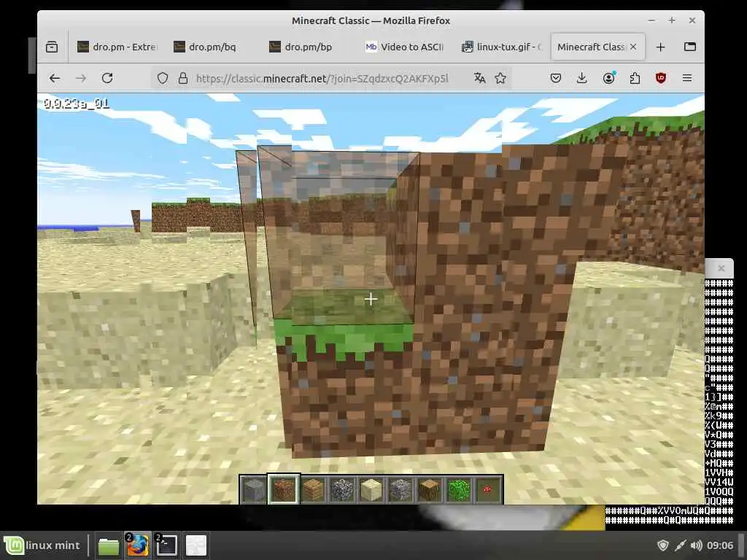The height and width of the screenshot is (560, 747).
Task: Reload the Minecraft Classic page
Action: (107, 78)
